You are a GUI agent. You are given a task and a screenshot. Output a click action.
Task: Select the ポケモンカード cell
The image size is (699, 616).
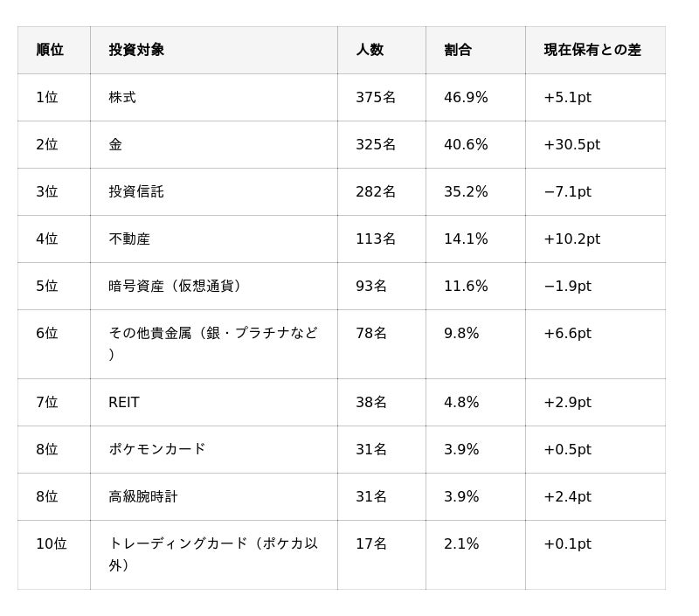[157, 449]
